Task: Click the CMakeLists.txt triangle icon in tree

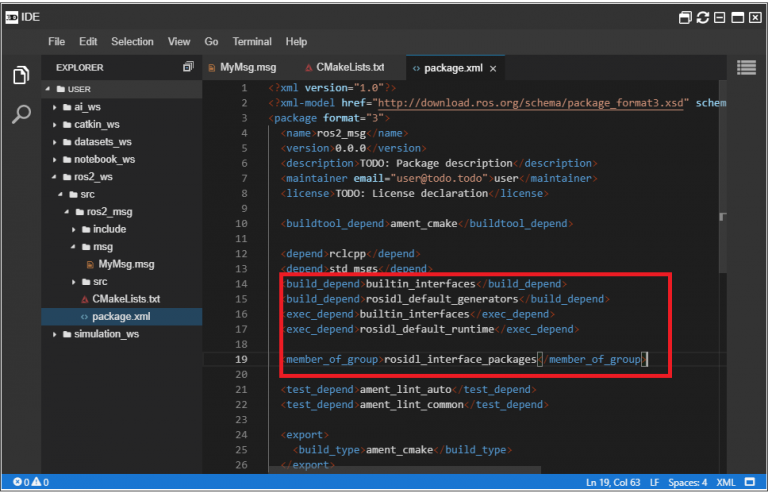Action: pyautogui.click(x=85, y=299)
